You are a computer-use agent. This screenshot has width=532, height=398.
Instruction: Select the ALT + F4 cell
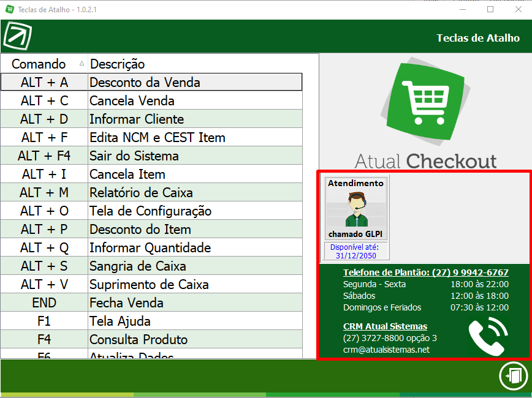coord(44,156)
